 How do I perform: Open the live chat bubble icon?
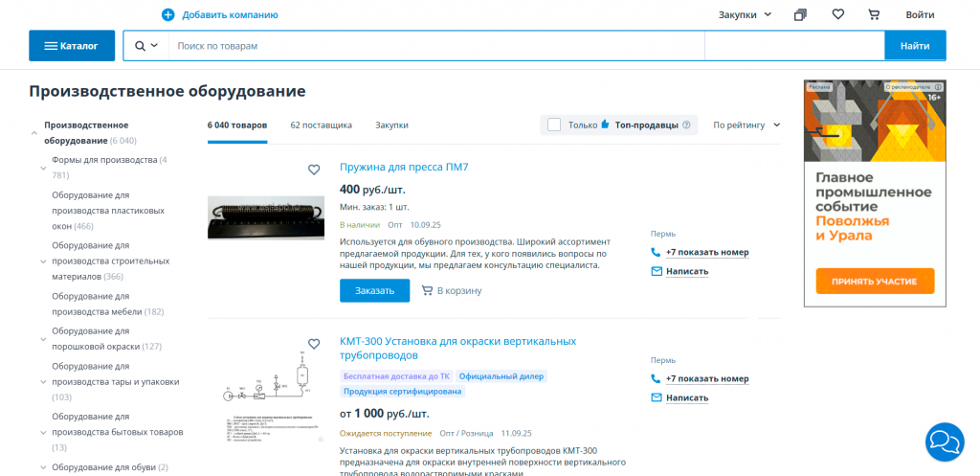pos(944,441)
